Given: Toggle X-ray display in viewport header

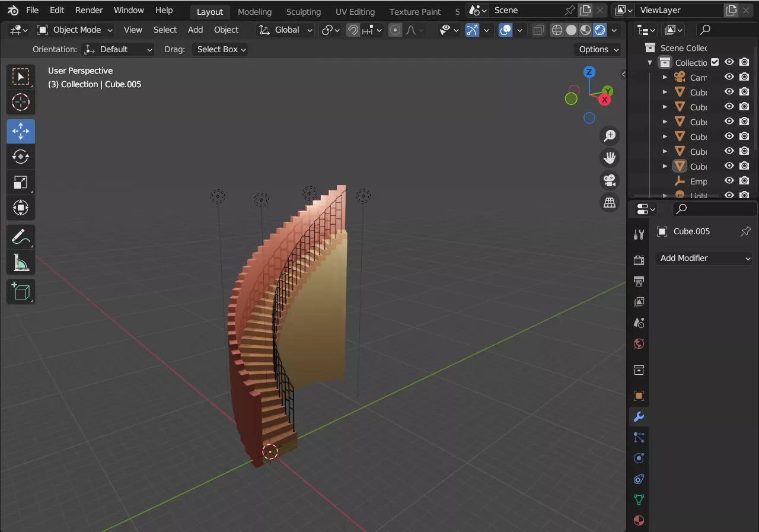Looking at the screenshot, I should point(538,30).
